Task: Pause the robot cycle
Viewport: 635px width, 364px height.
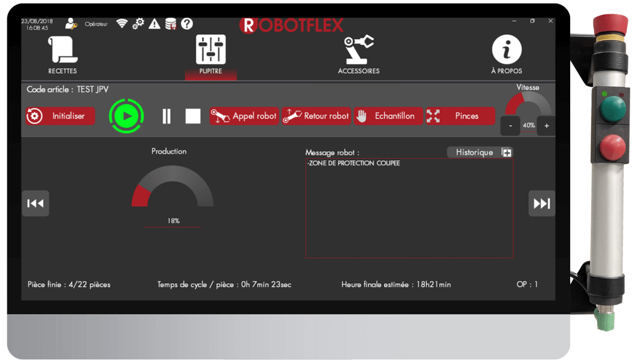Action: click(x=166, y=116)
